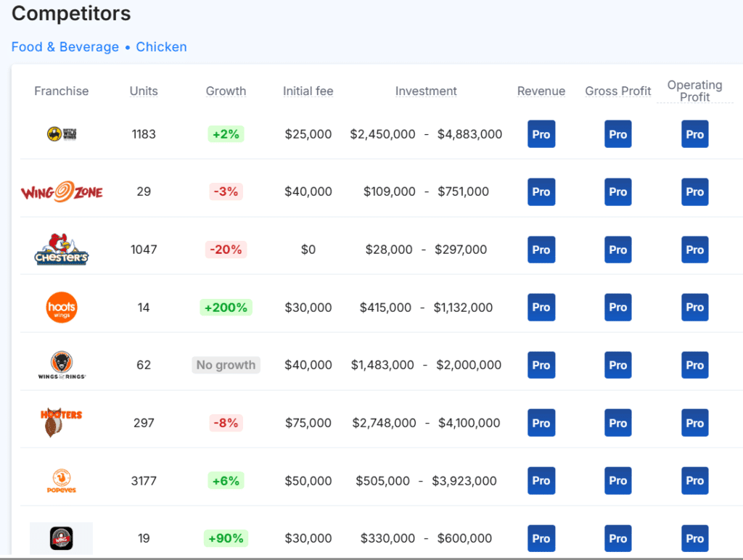Screen dimensions: 743x560
Task: Click Gross Profit Pro badge in Hooters row
Action: click(x=618, y=423)
